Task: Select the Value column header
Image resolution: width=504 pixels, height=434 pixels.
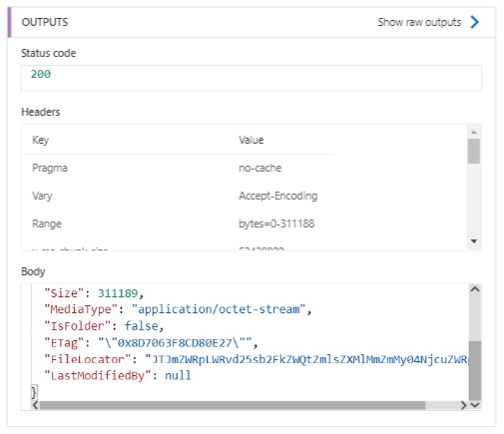Action: pyautogui.click(x=252, y=140)
